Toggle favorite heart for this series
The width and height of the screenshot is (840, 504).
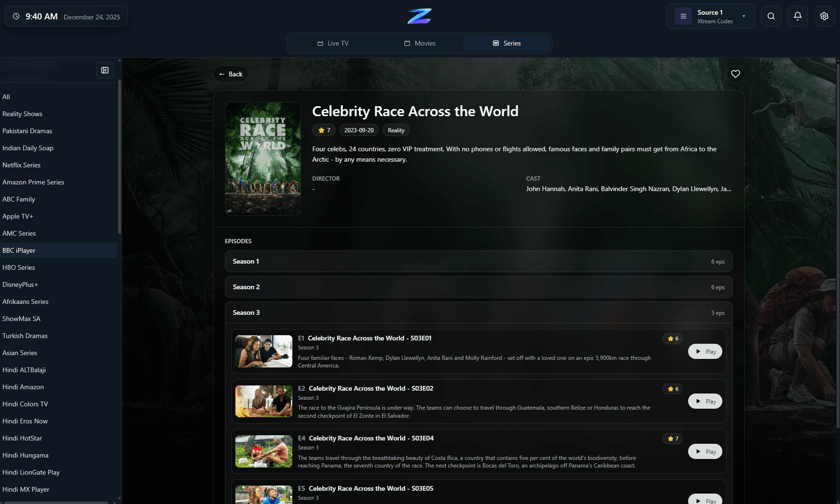pos(735,74)
